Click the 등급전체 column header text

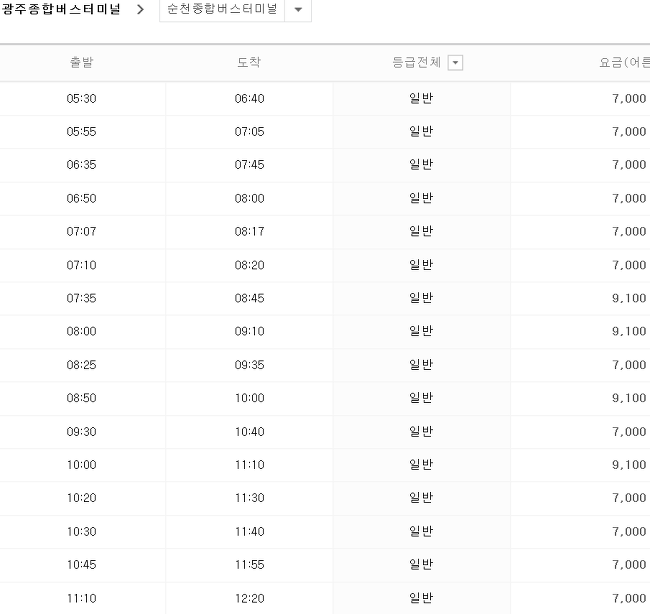[x=416, y=62]
